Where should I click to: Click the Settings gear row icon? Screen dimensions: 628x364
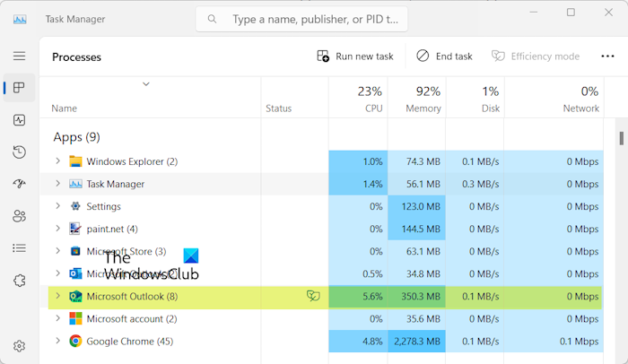[75, 206]
